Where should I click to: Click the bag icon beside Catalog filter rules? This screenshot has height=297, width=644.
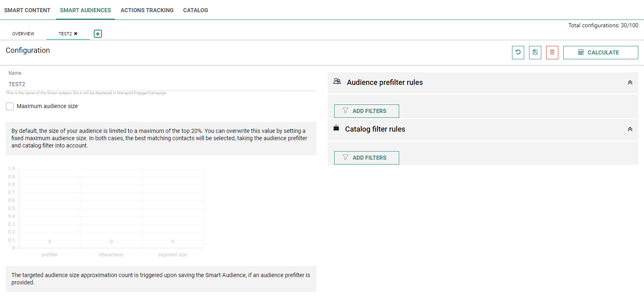tap(336, 128)
